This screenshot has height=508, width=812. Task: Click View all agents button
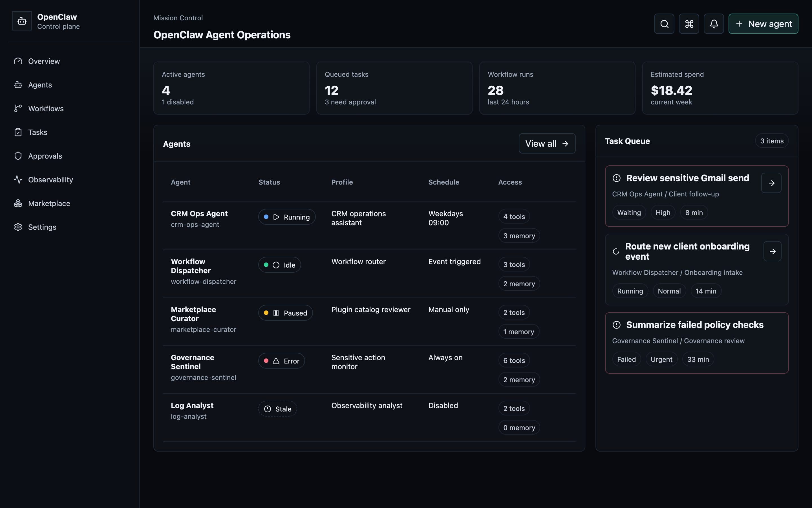click(x=547, y=143)
